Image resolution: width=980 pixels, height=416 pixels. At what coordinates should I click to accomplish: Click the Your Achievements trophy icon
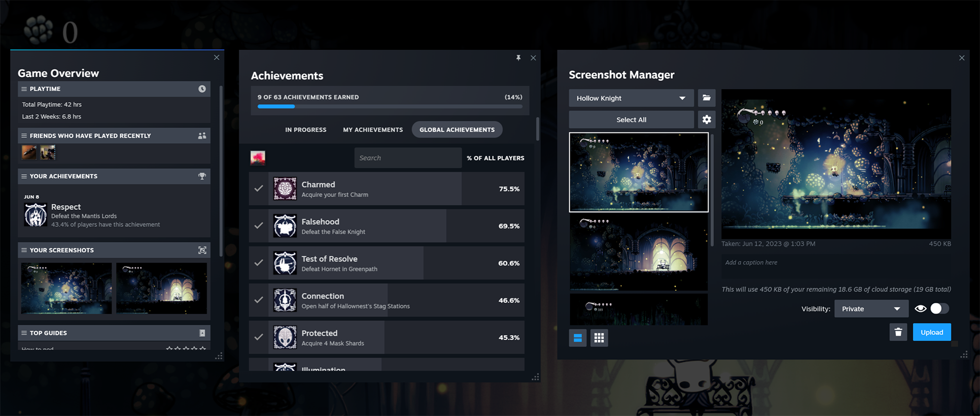202,176
